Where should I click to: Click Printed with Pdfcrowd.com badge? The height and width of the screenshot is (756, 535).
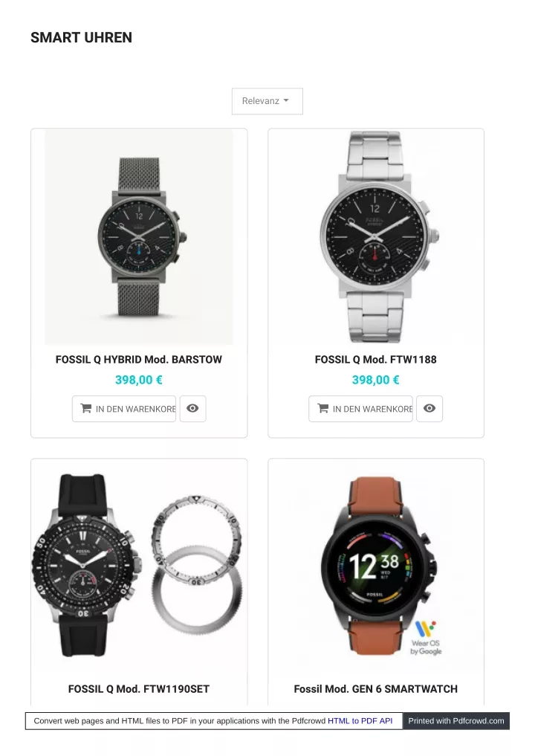coord(456,721)
